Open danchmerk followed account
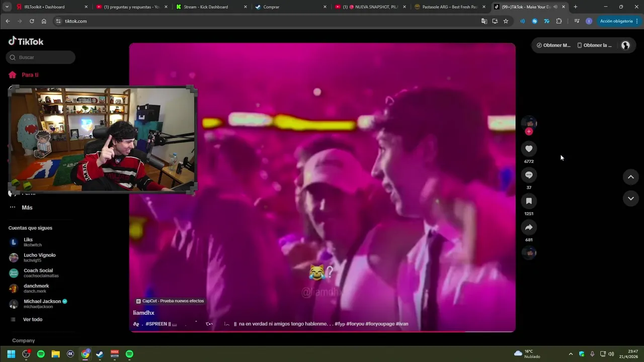The width and height of the screenshot is (644, 362). (x=29, y=289)
